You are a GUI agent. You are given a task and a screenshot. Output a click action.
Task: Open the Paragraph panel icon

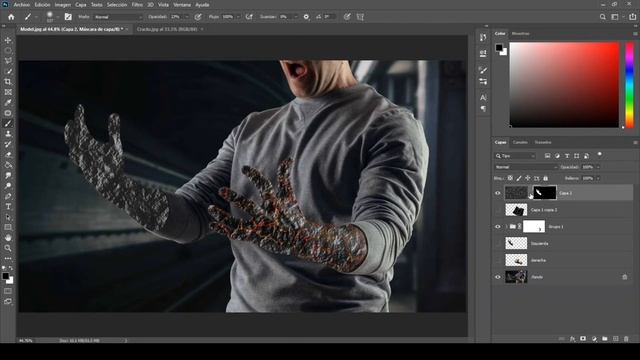(483, 109)
